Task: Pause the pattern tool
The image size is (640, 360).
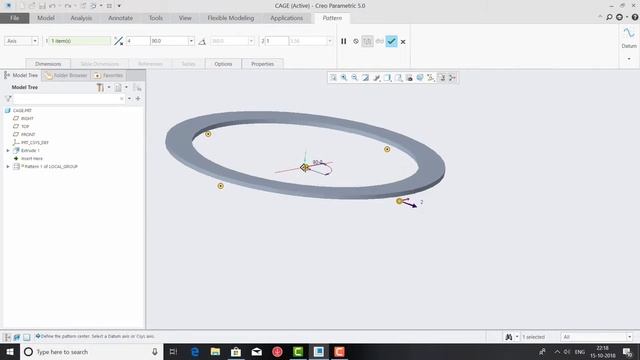Action: pyautogui.click(x=344, y=41)
